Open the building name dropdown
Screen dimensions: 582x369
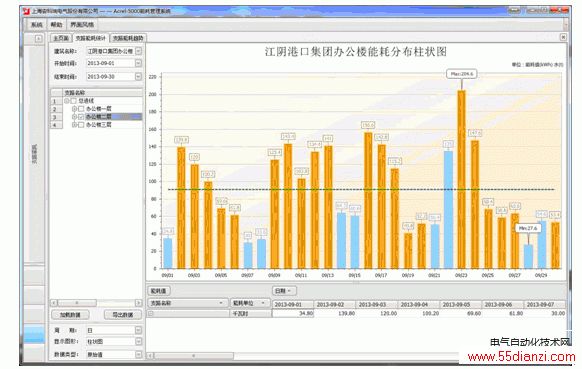coord(138,51)
